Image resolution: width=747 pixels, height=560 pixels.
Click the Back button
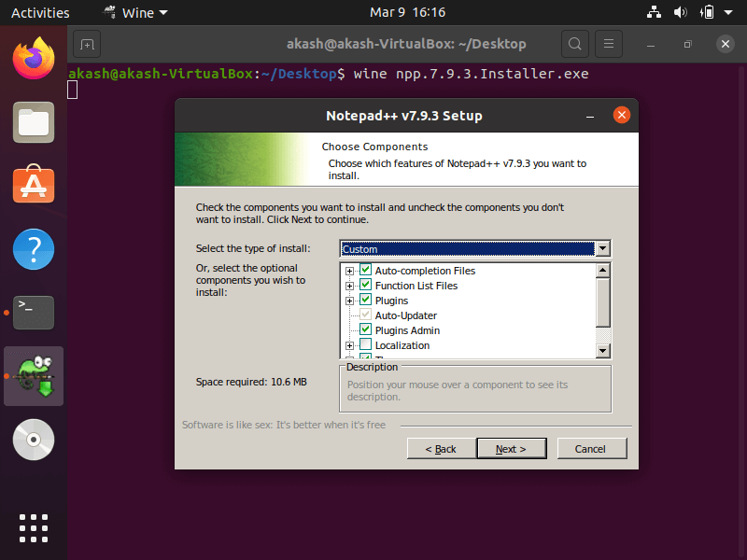(441, 449)
